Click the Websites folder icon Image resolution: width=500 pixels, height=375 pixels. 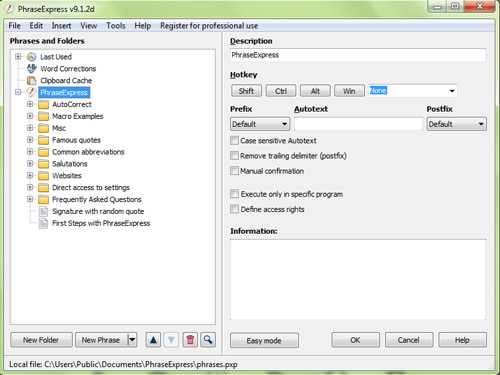tap(43, 176)
